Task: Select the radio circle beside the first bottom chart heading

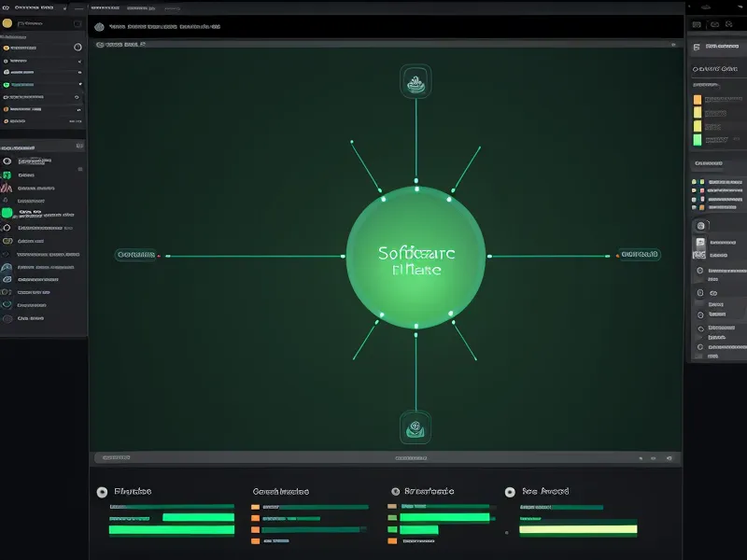Action: tap(102, 493)
